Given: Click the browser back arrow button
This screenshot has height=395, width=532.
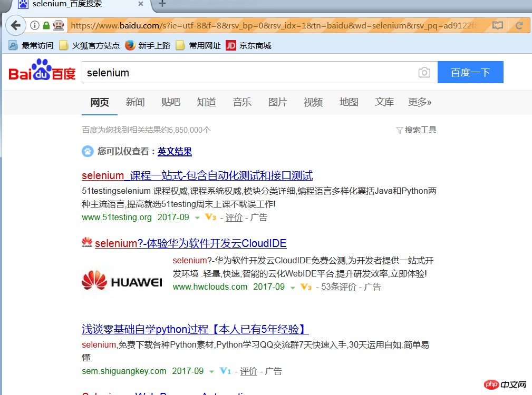Looking at the screenshot, I should coord(16,25).
